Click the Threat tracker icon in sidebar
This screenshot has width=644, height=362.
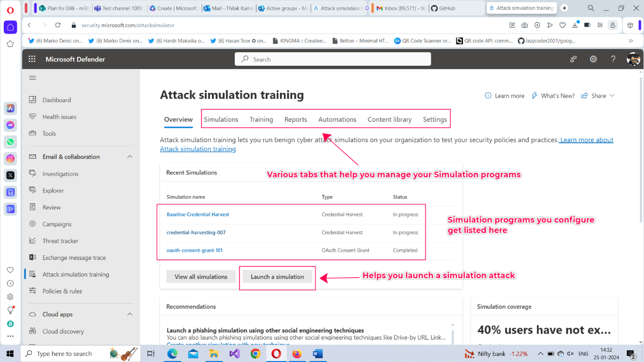tap(33, 241)
